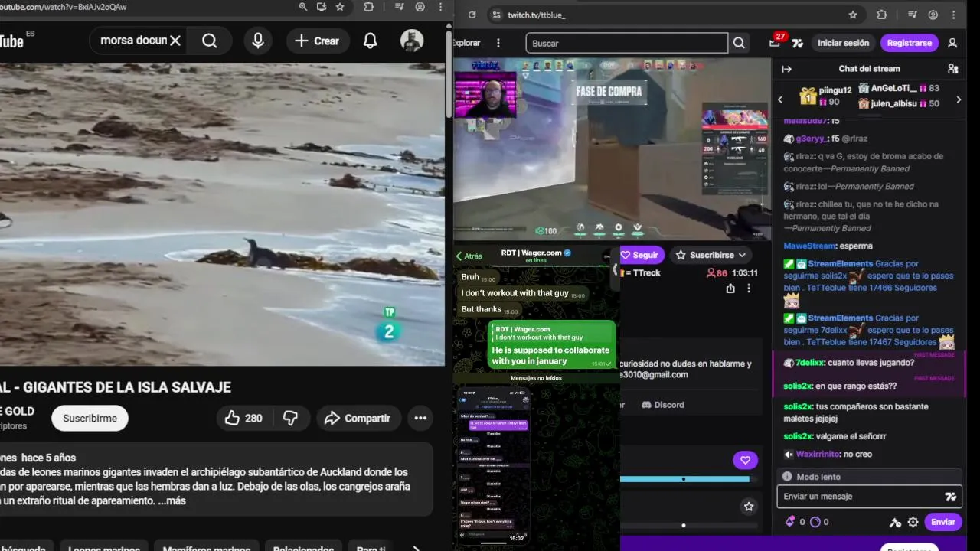Open Chrome three-dot menu in Twitch window
The width and height of the screenshot is (980, 551).
point(954,15)
